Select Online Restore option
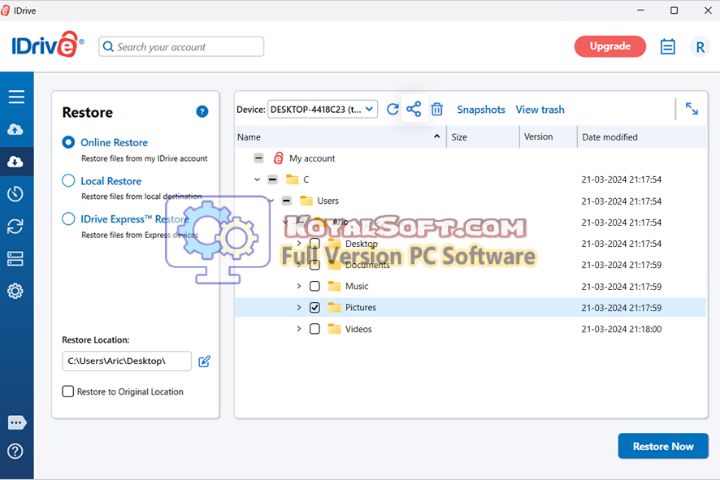Screen dimensions: 720x480 (x=68, y=142)
